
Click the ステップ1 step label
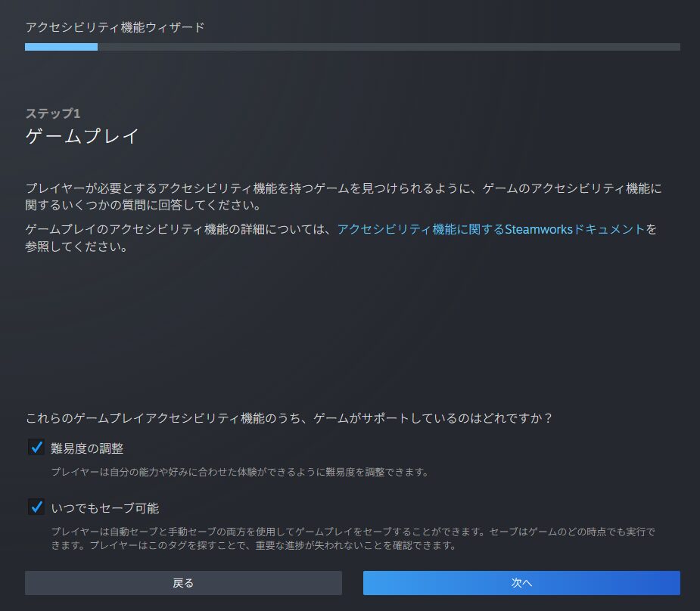point(53,113)
